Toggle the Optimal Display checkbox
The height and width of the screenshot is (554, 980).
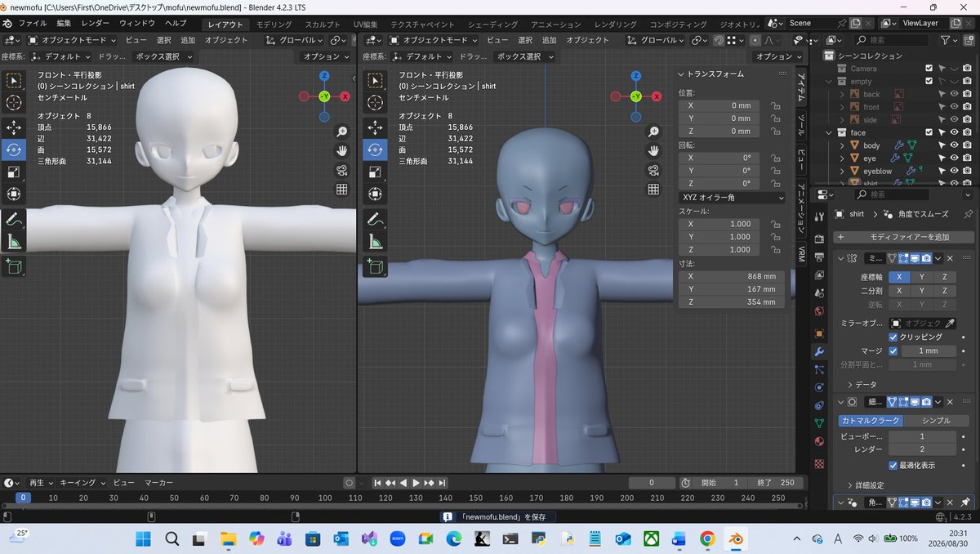pos(893,465)
